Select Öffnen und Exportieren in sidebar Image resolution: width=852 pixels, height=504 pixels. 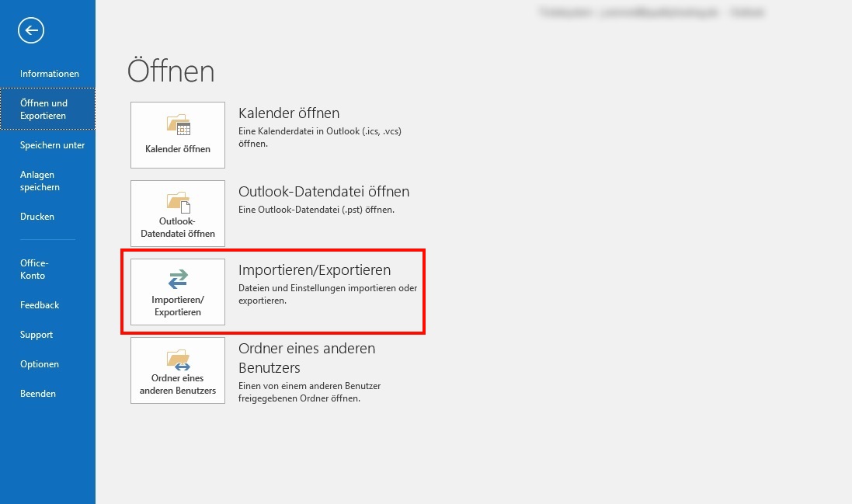(x=44, y=109)
